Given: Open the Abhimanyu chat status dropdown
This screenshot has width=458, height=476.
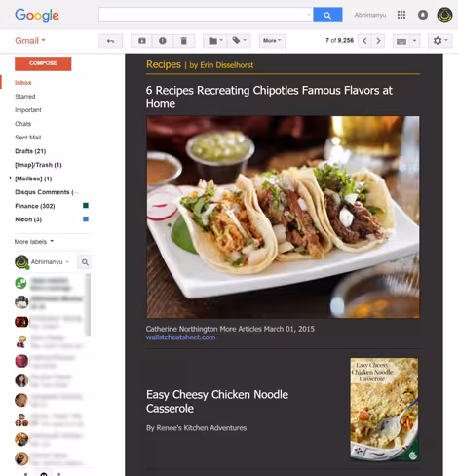Looking at the screenshot, I should pyautogui.click(x=67, y=262).
